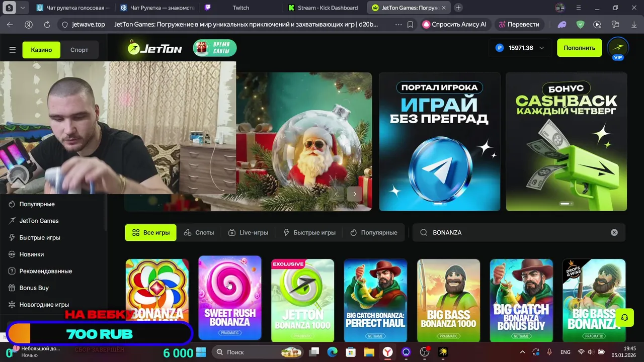Open the Sweet Rush Bonanza game

[x=230, y=298]
